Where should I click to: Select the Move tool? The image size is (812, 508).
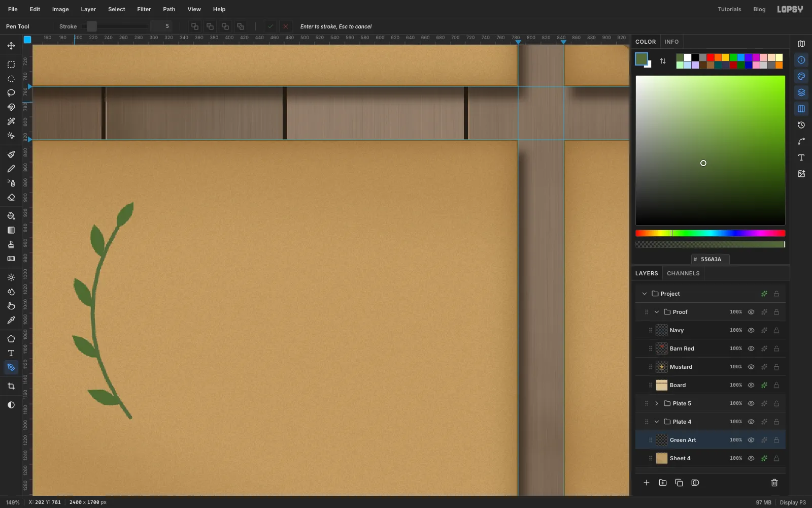pos(11,46)
